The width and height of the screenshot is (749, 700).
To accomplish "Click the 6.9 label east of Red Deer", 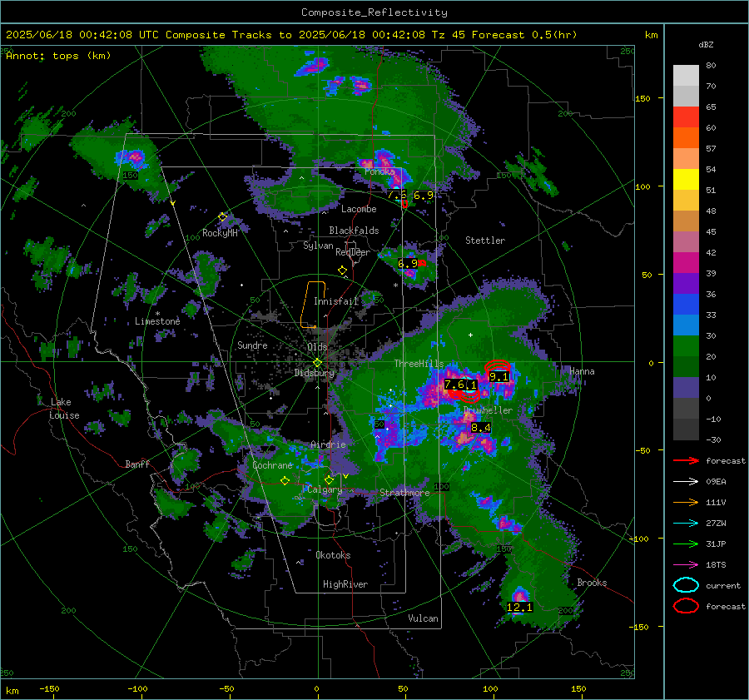I will pyautogui.click(x=408, y=263).
